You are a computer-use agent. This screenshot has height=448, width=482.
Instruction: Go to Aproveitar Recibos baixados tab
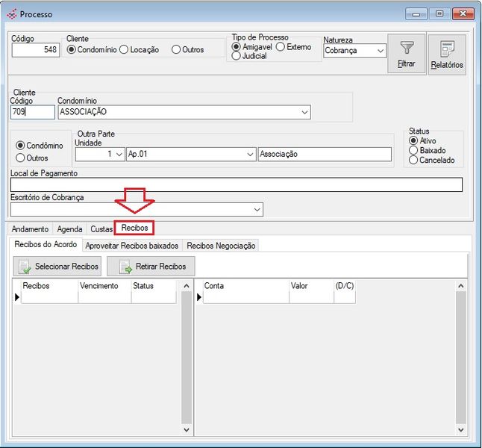point(132,246)
